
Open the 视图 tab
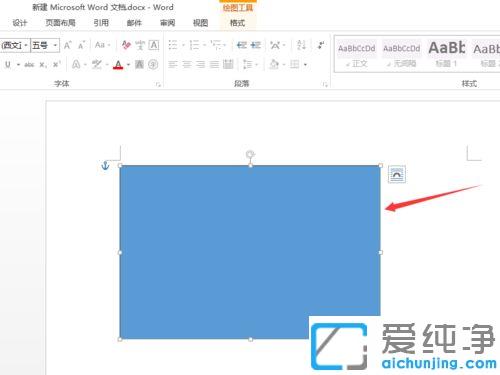click(201, 23)
